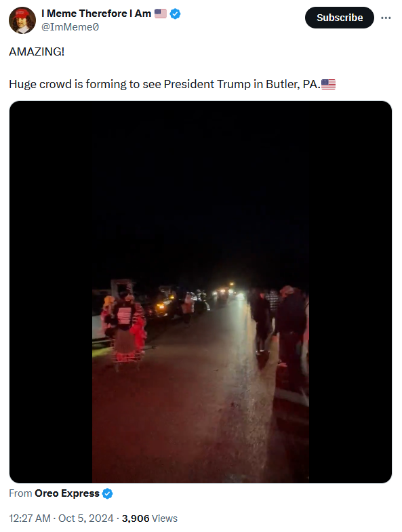The image size is (402, 532).
Task: Open the profile avatar with red hat
Action: click(22, 20)
